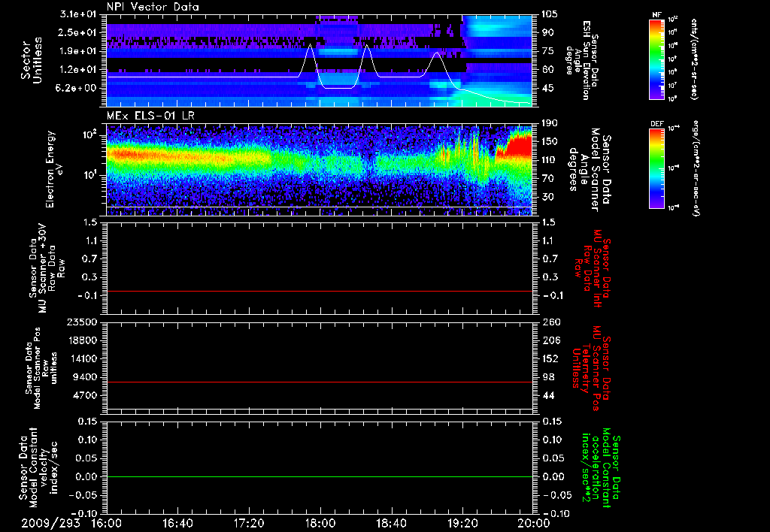Select the 'Sector Unitless' axis title
Screen dimensions: 770x532
(x=32, y=60)
